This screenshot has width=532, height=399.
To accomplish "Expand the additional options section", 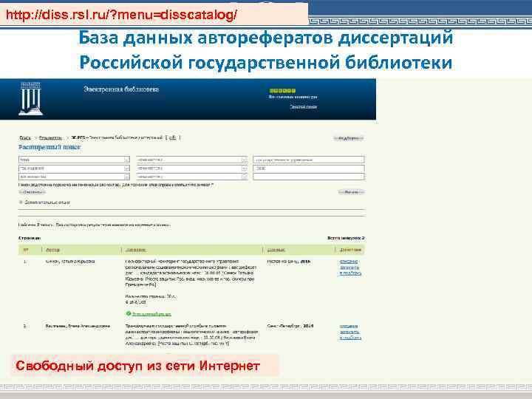I will pyautogui.click(x=44, y=202).
